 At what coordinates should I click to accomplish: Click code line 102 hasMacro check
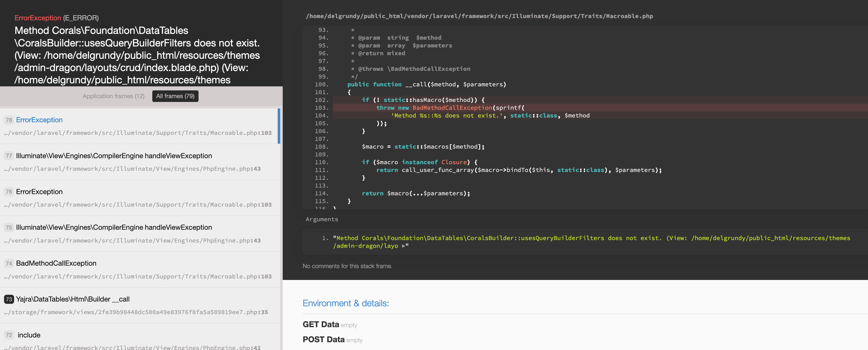click(423, 100)
